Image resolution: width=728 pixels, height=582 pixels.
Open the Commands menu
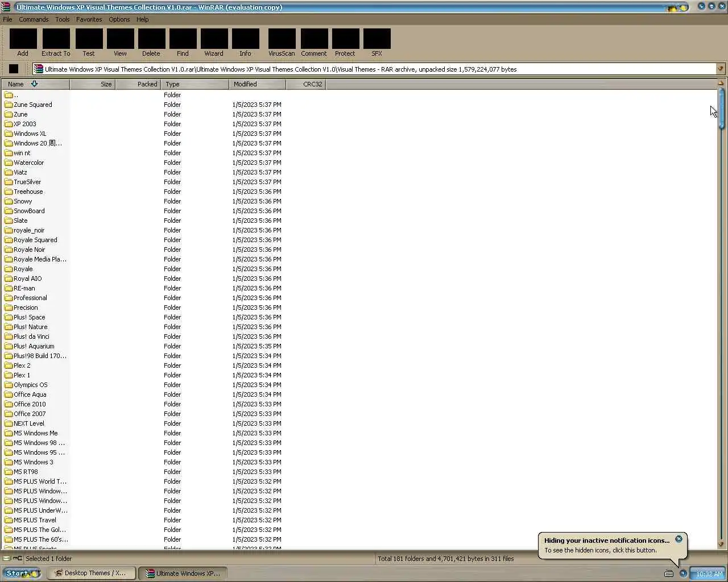pyautogui.click(x=34, y=19)
